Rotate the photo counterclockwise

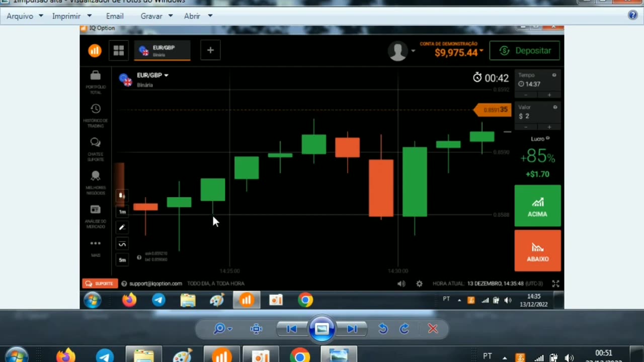click(x=383, y=329)
